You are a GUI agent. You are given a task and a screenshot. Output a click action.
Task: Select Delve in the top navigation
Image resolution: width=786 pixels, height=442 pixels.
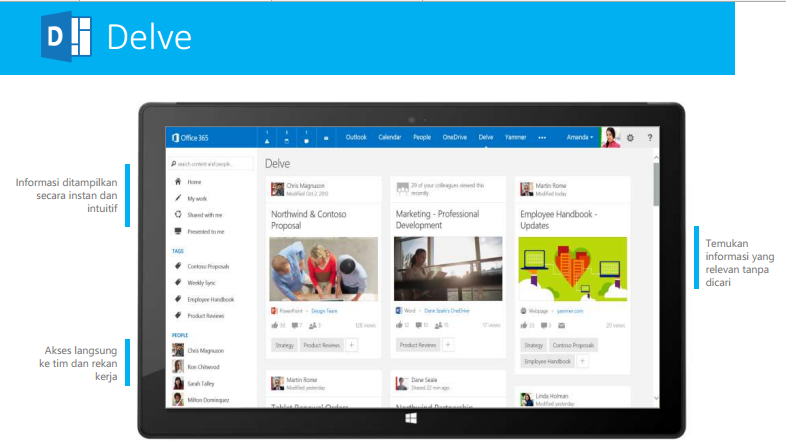click(x=486, y=137)
